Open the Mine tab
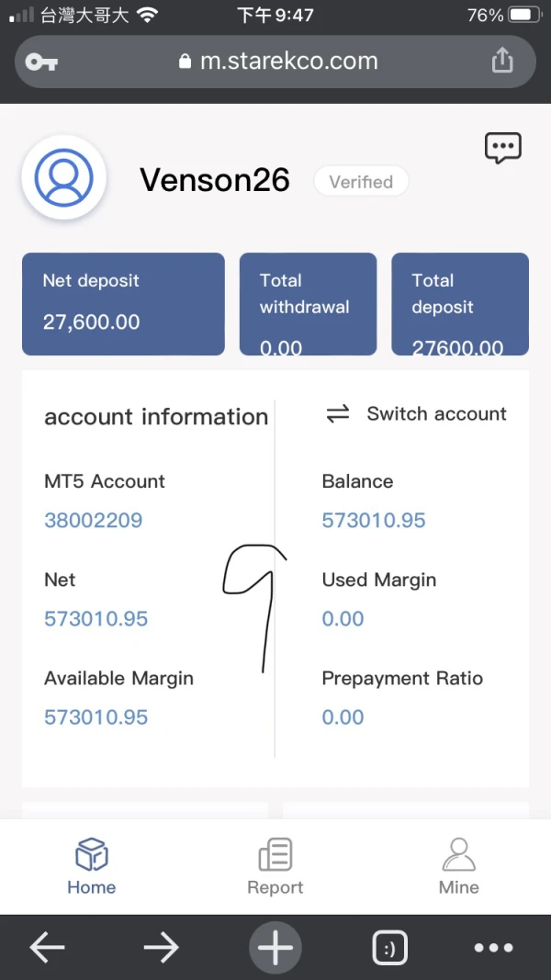The image size is (551, 980). (458, 866)
